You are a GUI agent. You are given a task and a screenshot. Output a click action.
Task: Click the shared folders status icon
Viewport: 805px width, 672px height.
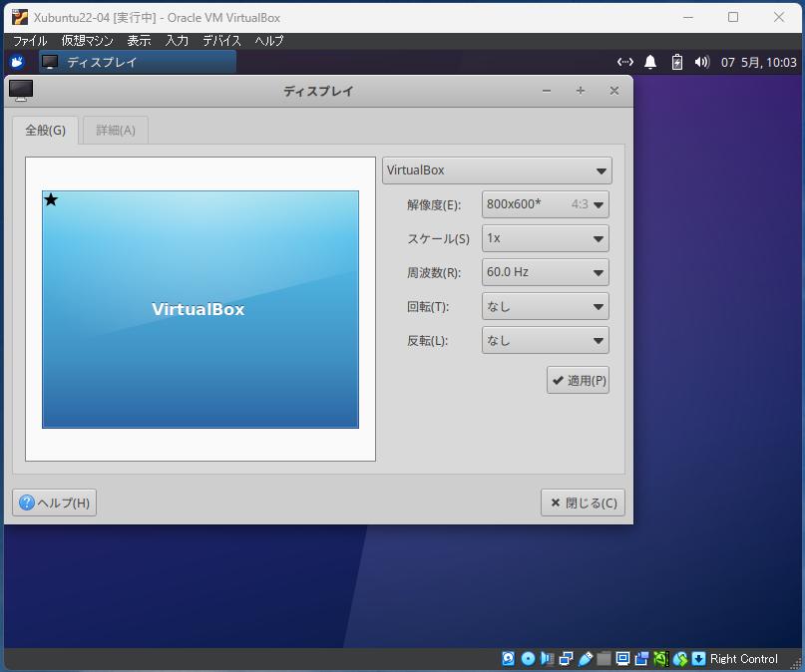[x=604, y=658]
